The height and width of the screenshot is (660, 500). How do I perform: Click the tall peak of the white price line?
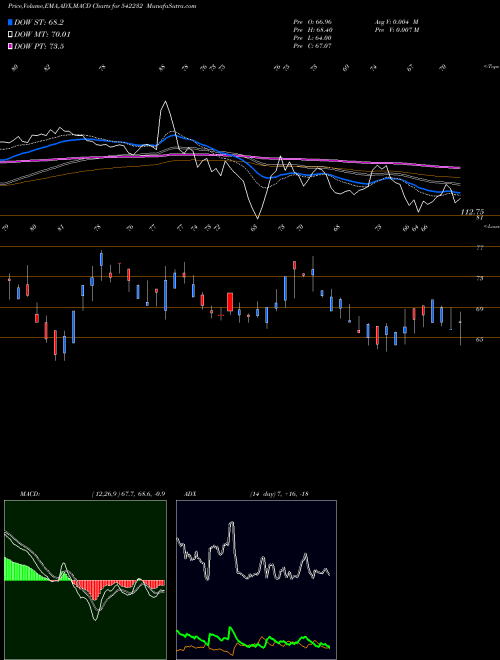pos(165,102)
